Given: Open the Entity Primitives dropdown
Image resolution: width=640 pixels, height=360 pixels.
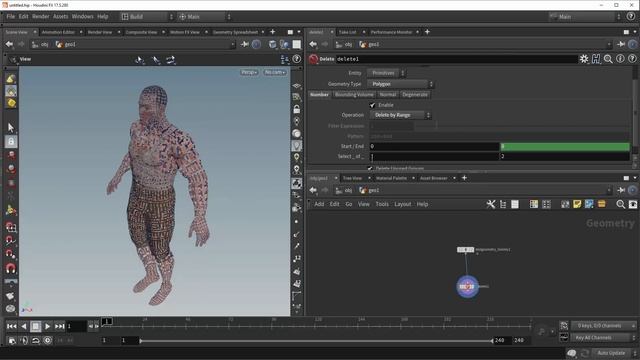Looking at the screenshot, I should point(386,73).
